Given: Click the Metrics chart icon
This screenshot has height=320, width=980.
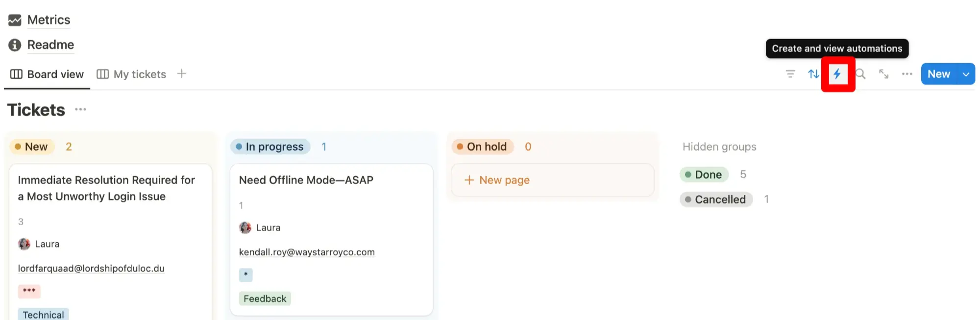Looking at the screenshot, I should click(x=15, y=20).
